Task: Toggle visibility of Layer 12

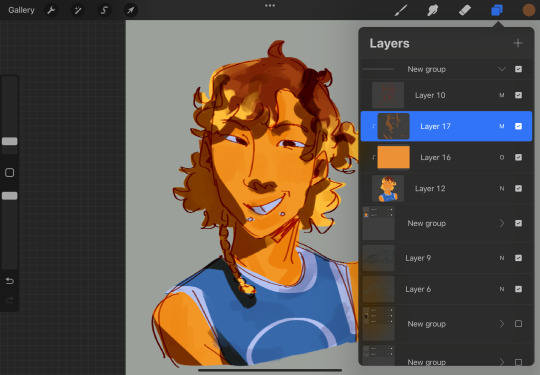Action: click(x=518, y=188)
